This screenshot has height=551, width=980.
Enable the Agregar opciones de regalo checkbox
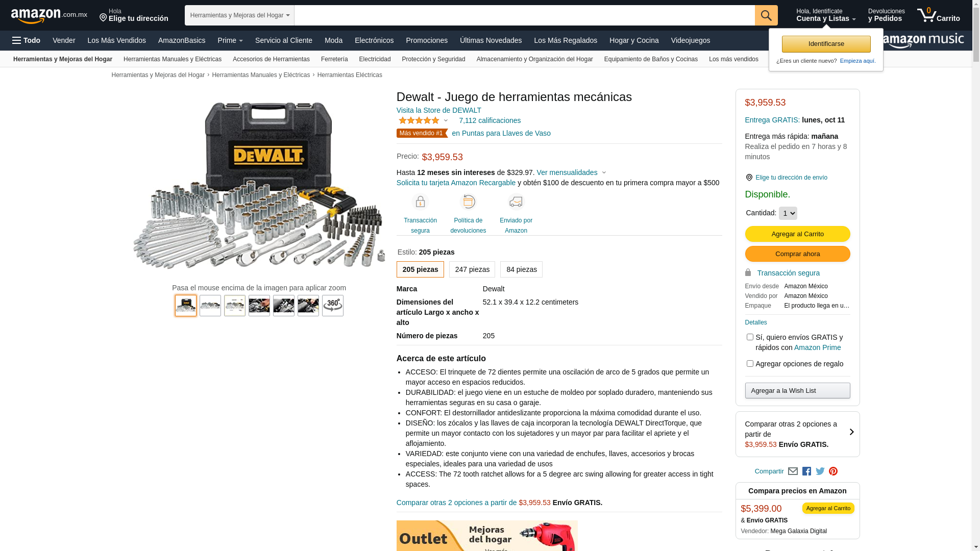coord(750,364)
